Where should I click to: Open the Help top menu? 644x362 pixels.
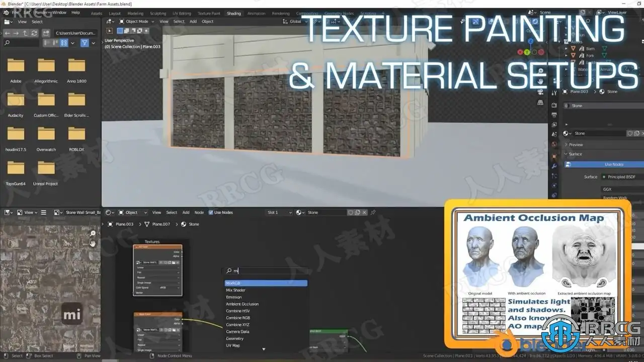point(75,12)
